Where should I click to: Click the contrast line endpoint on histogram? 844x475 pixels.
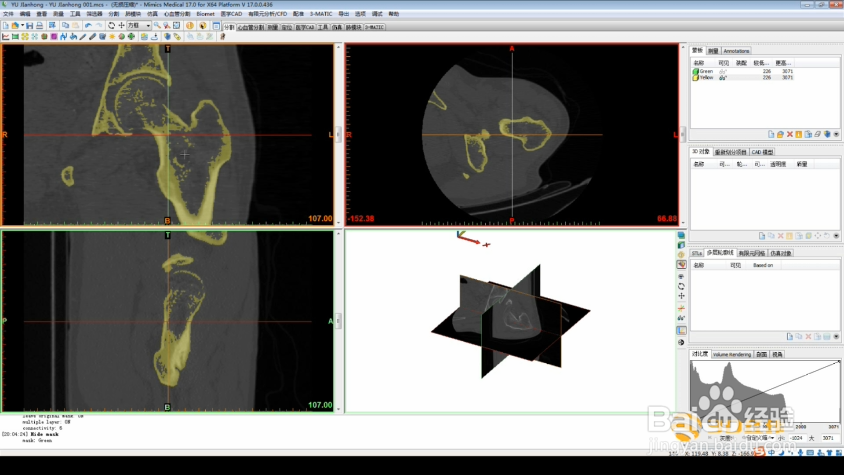pos(838,362)
